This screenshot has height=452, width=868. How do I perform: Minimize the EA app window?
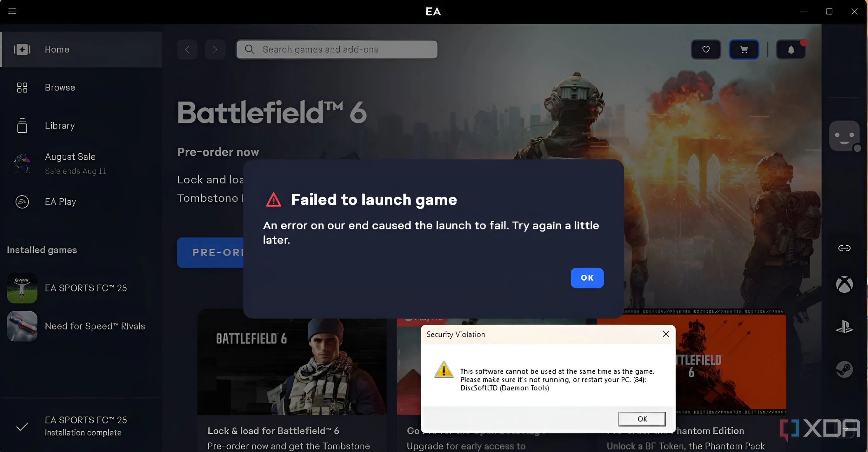804,11
